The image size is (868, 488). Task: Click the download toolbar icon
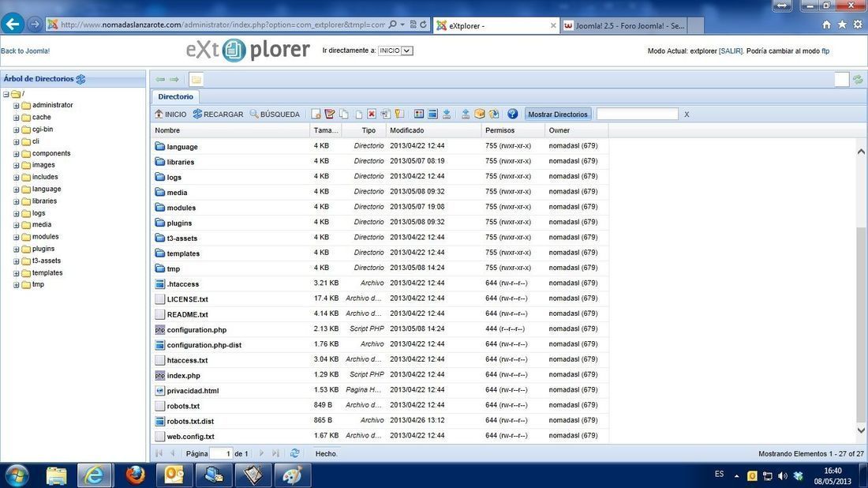tap(447, 114)
